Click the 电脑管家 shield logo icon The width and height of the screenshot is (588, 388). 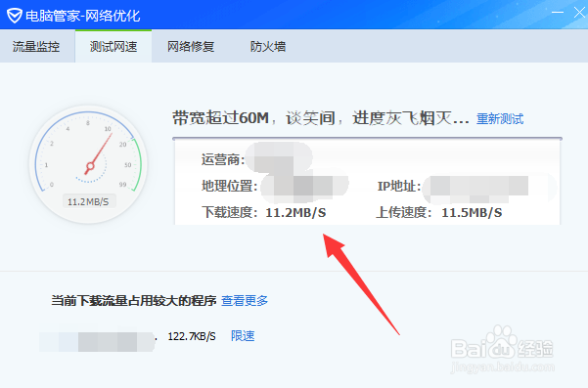click(15, 16)
